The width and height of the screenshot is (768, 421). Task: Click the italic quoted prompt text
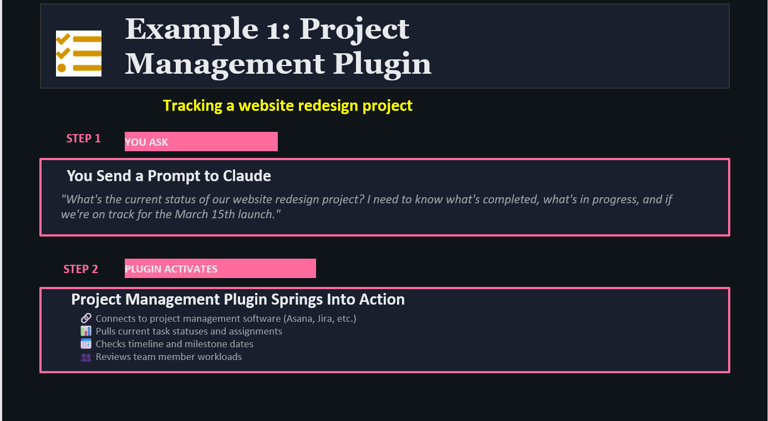(366, 207)
